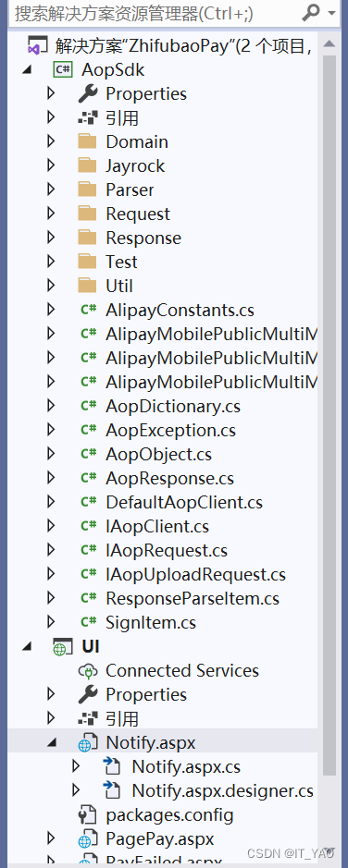The image size is (348, 868).
Task: Expand the Util folder
Action: [51, 286]
